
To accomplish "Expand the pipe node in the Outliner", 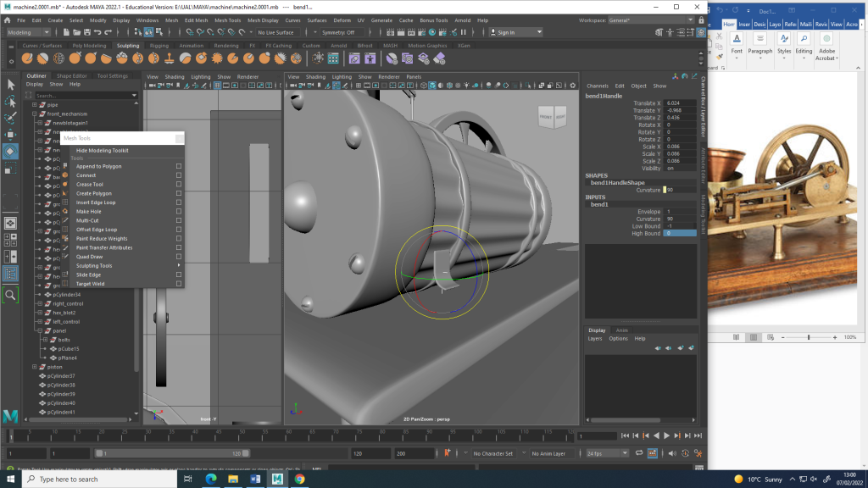I will tap(34, 104).
